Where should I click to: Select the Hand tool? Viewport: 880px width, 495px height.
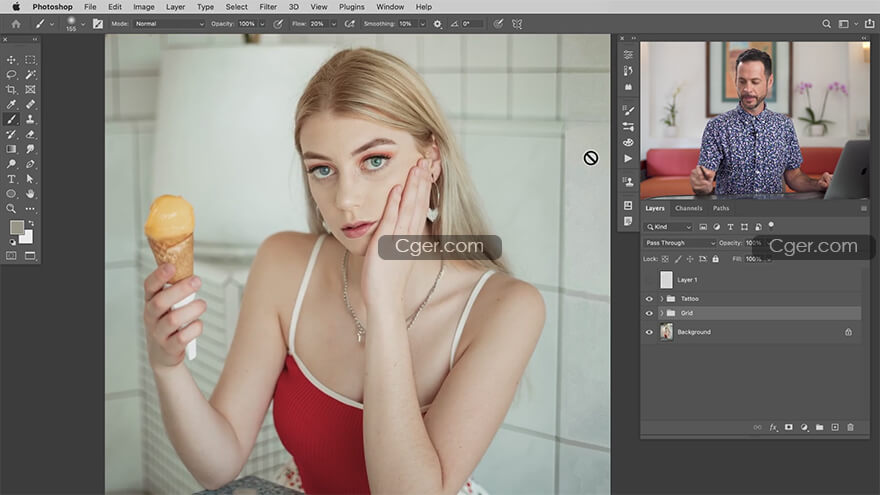pos(30,194)
